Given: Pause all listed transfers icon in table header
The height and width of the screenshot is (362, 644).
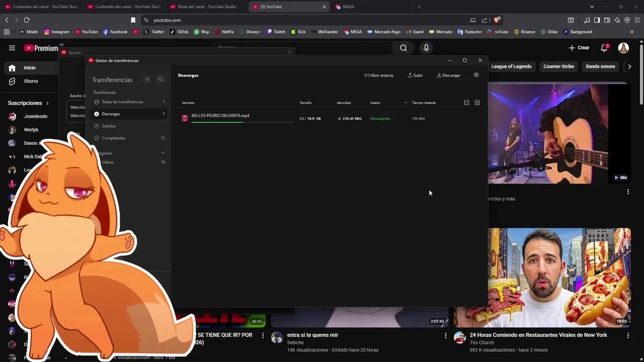Looking at the screenshot, I should (466, 103).
